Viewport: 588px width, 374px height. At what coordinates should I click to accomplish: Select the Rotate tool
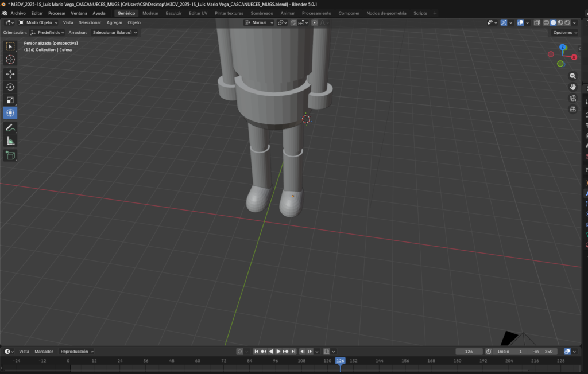(10, 87)
